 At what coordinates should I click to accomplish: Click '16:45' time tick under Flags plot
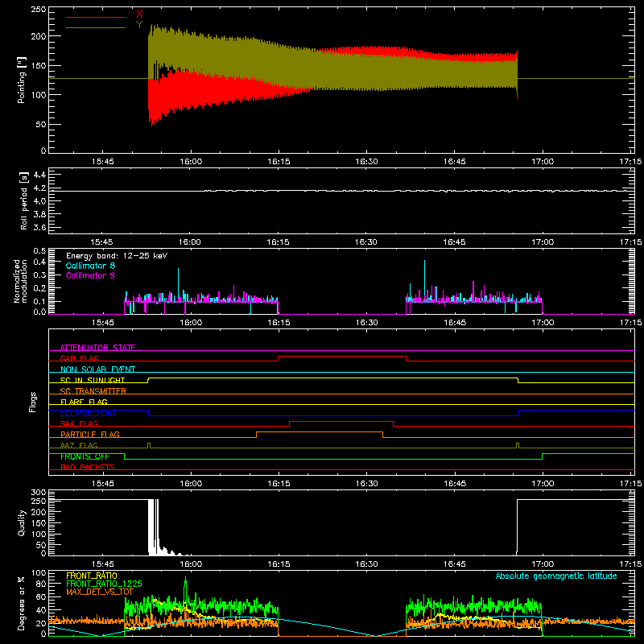click(x=455, y=484)
